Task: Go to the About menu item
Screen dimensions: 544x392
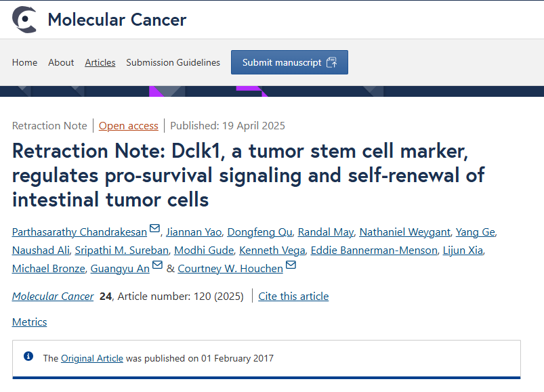Action: click(x=61, y=62)
